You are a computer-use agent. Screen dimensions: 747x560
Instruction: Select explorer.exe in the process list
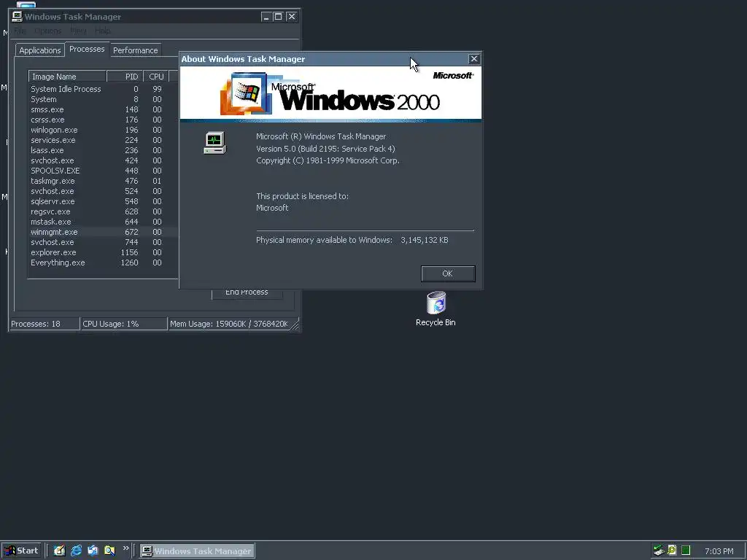coord(103,252)
